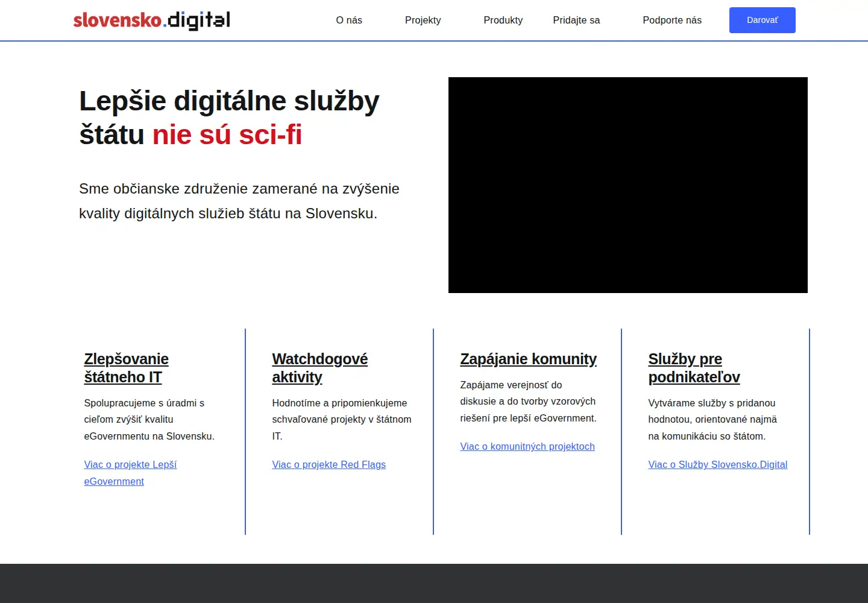Click the blue Darovať button
The width and height of the screenshot is (868, 603).
click(x=763, y=20)
